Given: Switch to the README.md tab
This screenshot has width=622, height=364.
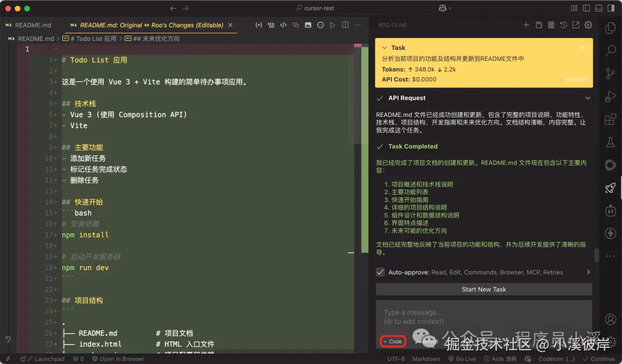Looking at the screenshot, I should tap(29, 25).
